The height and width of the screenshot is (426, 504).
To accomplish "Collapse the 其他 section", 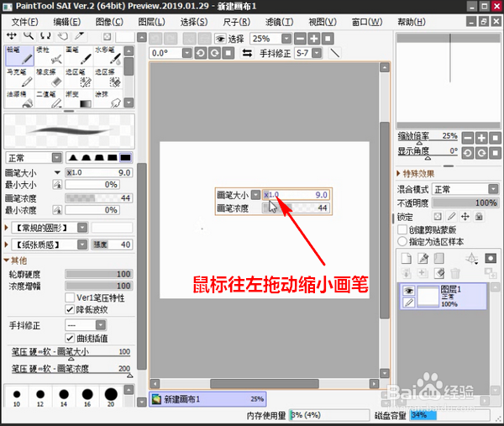I will point(7,260).
